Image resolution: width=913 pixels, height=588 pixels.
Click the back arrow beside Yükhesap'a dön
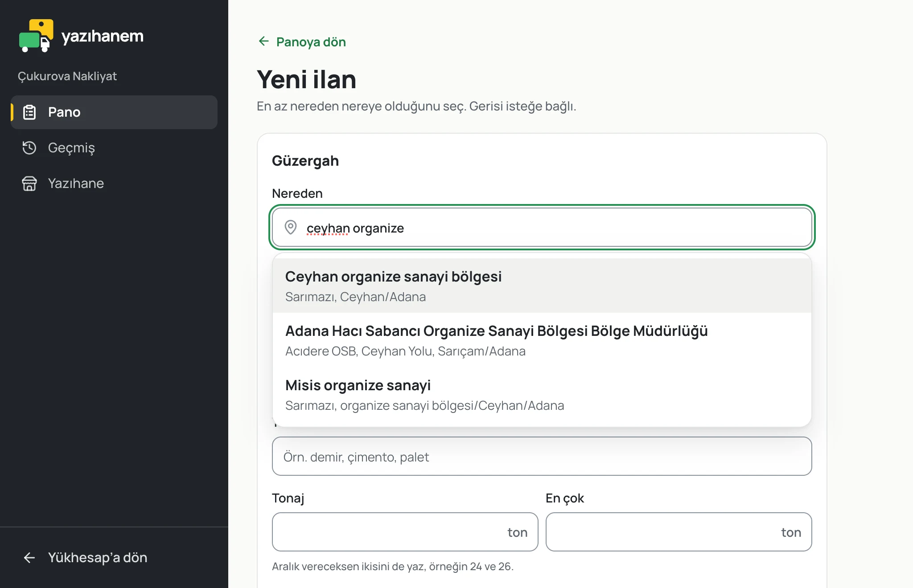(x=29, y=558)
